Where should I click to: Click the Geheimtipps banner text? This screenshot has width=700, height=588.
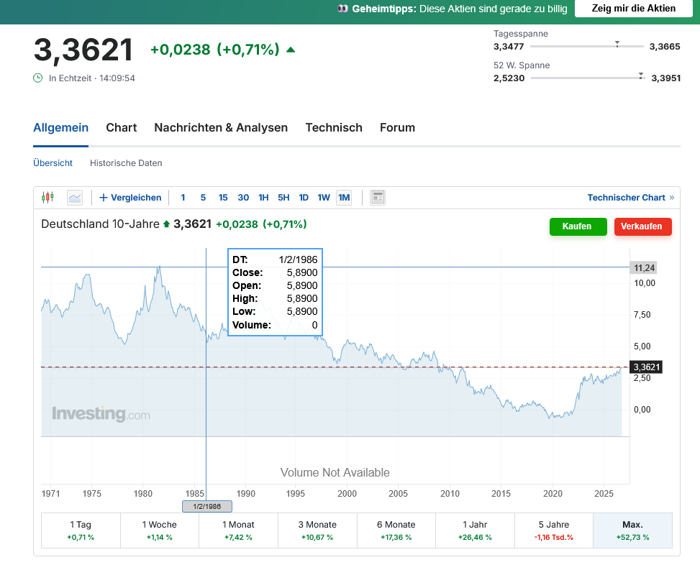(x=453, y=9)
